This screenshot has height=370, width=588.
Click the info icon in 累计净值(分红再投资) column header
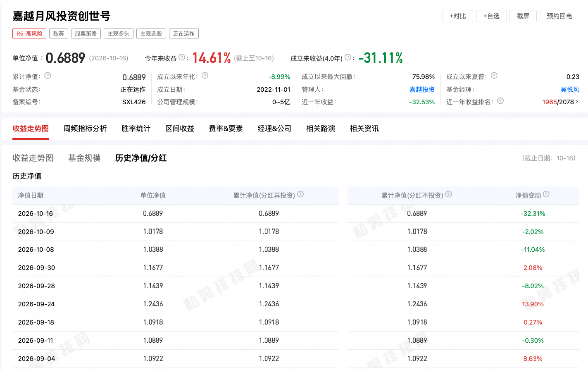(x=300, y=194)
